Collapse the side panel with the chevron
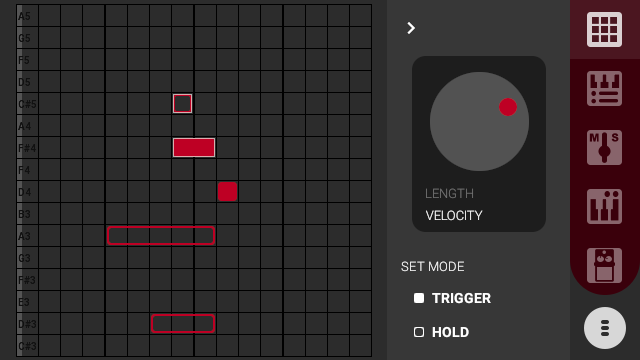The image size is (640, 360). [411, 28]
